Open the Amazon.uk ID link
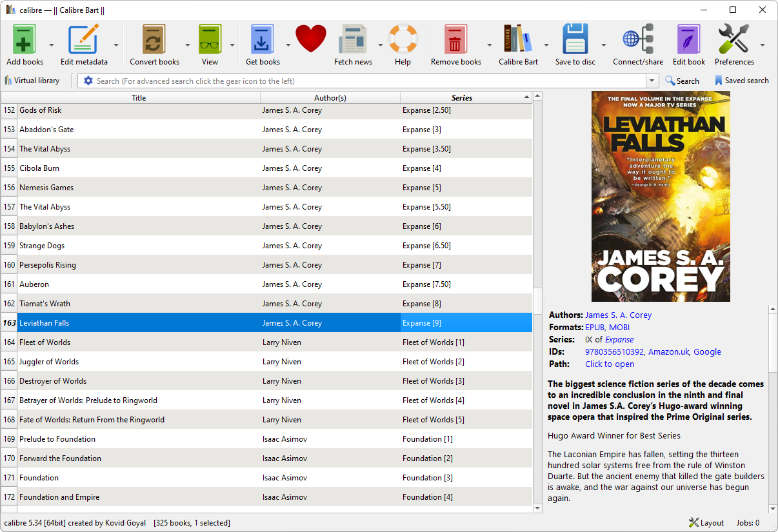 pyautogui.click(x=668, y=352)
